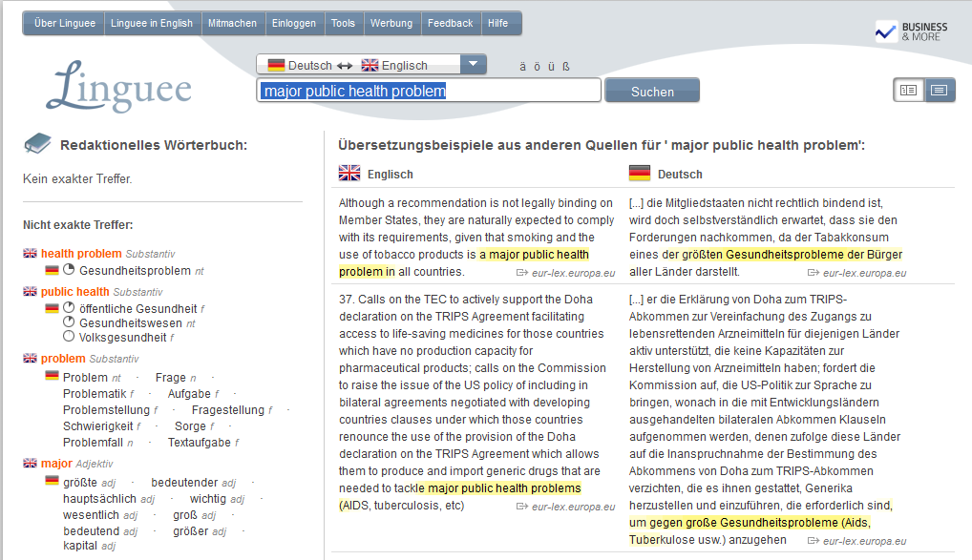Viewport: 972px width, 560px height.
Task: Switch to the two-column side-by-side view
Action: click(909, 91)
